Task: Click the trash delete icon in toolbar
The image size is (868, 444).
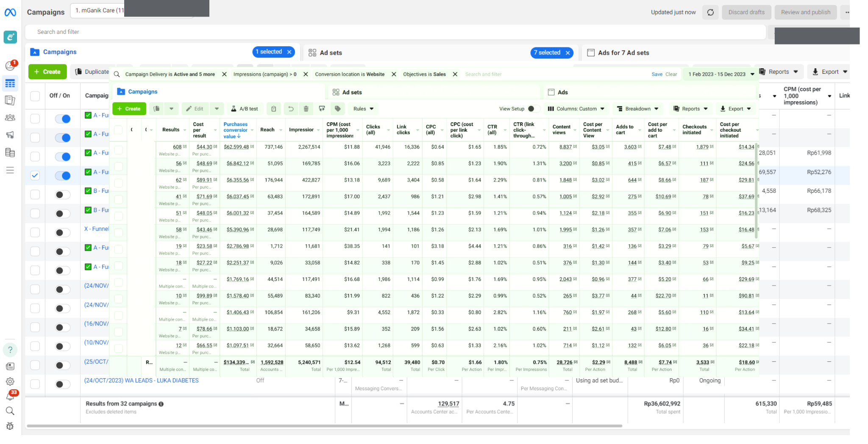Action: [x=306, y=109]
